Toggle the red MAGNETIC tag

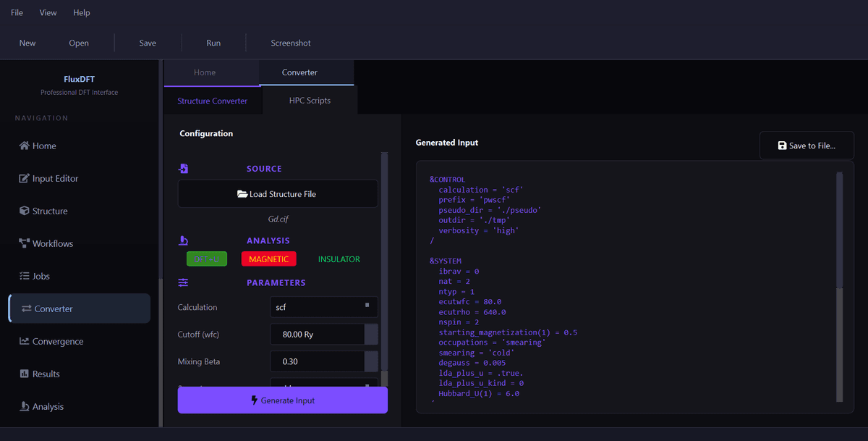click(x=268, y=259)
